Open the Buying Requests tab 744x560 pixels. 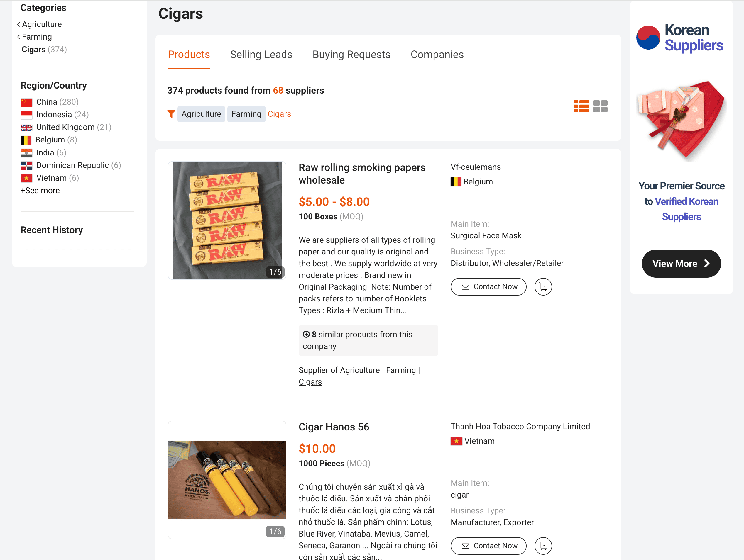pyautogui.click(x=351, y=55)
